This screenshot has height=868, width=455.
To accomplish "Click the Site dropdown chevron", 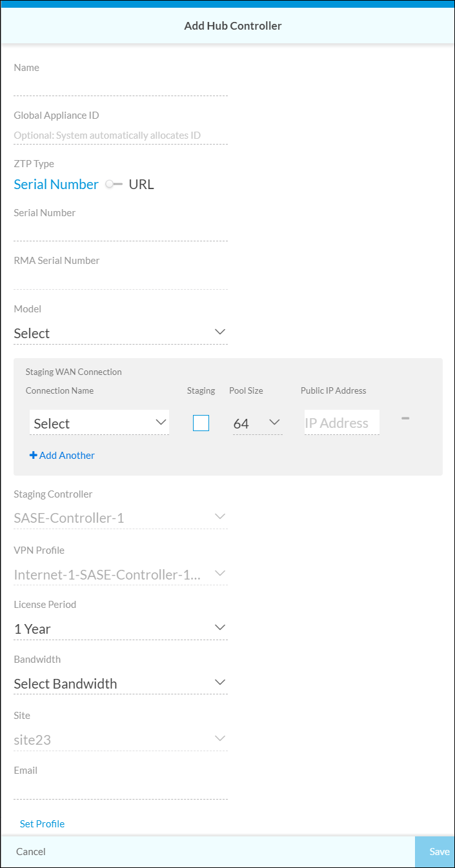I will [219, 737].
